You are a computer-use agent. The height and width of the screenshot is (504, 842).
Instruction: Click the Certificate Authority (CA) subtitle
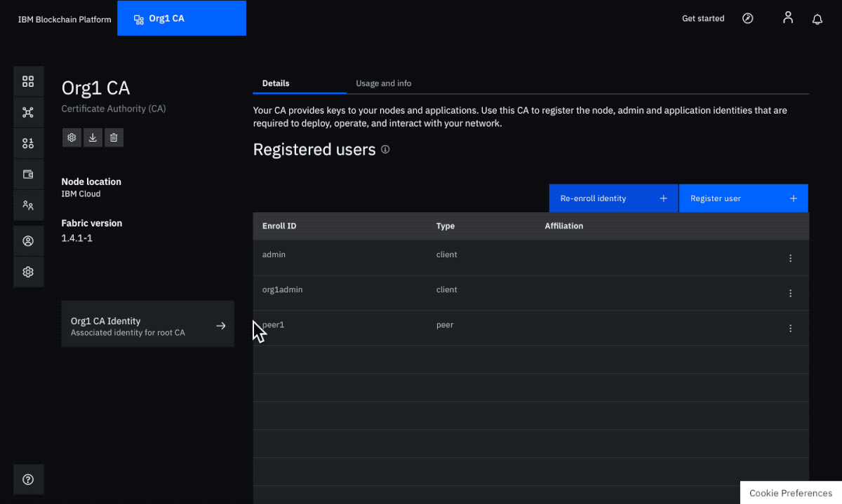click(114, 109)
